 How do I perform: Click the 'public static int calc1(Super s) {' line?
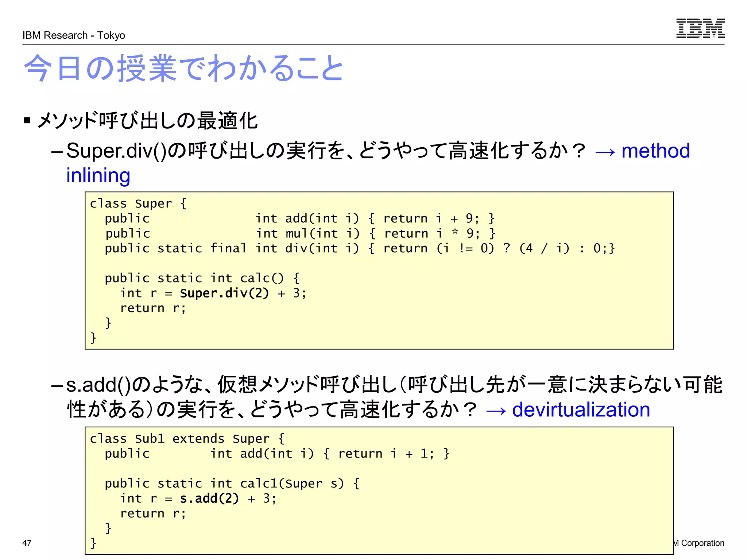tap(232, 483)
